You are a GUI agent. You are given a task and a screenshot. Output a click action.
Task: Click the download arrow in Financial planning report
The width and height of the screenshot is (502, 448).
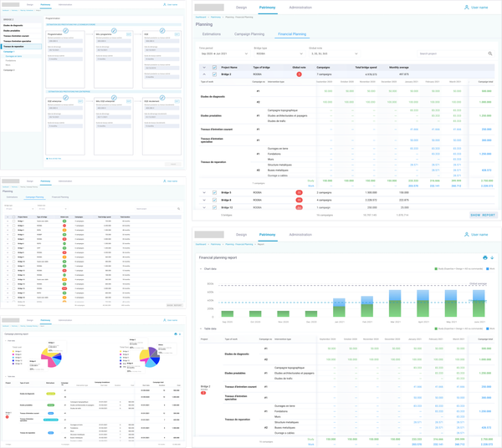tap(493, 257)
